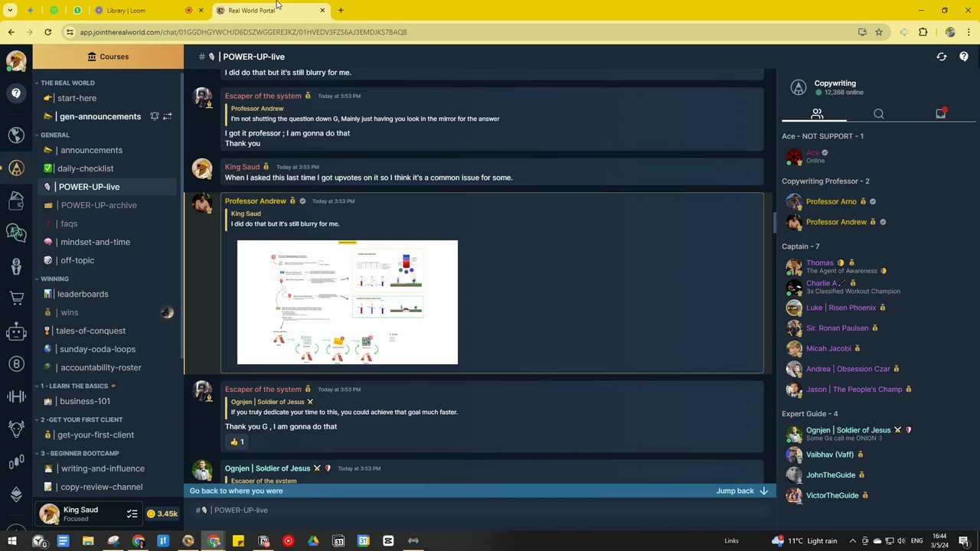Open a new browser tab
Image resolution: width=980 pixels, height=551 pixels.
pyautogui.click(x=341, y=11)
